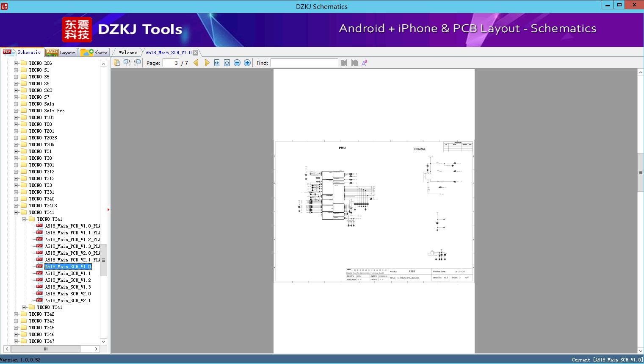Zoom out with the minus icon
644x364 pixels.
click(x=237, y=63)
